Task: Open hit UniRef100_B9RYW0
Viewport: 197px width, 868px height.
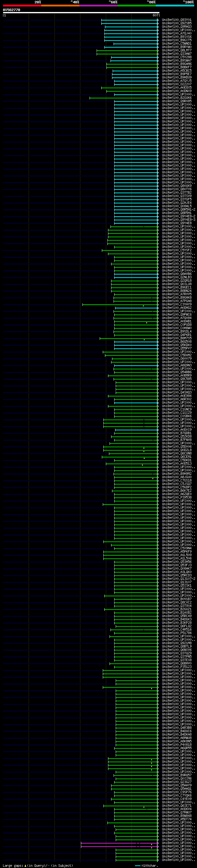Action: tap(176, 47)
